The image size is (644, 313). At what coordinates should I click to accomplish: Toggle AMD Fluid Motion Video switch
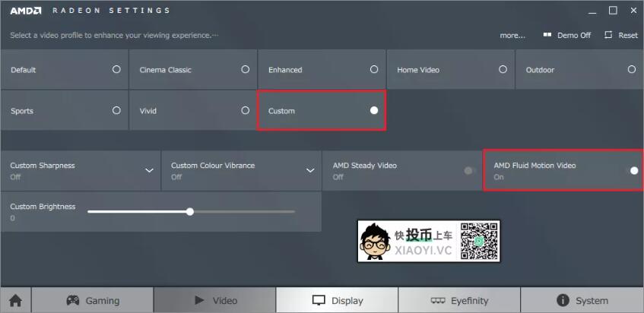[632, 171]
